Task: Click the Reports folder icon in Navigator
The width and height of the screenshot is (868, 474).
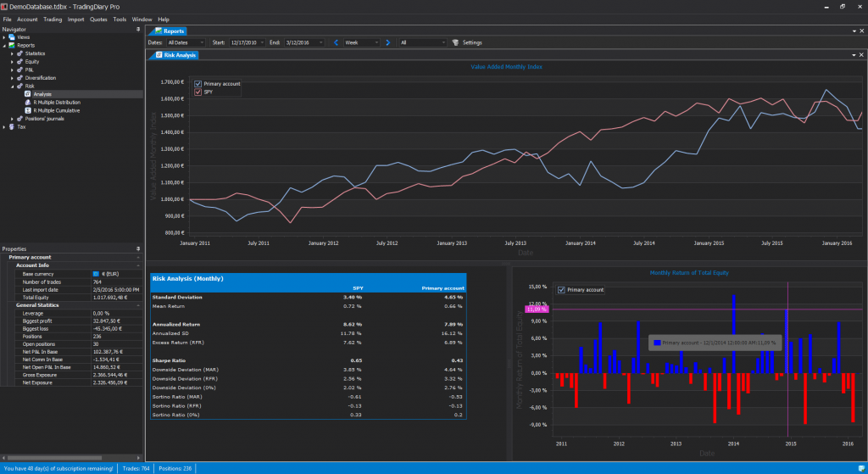Action: click(x=12, y=46)
